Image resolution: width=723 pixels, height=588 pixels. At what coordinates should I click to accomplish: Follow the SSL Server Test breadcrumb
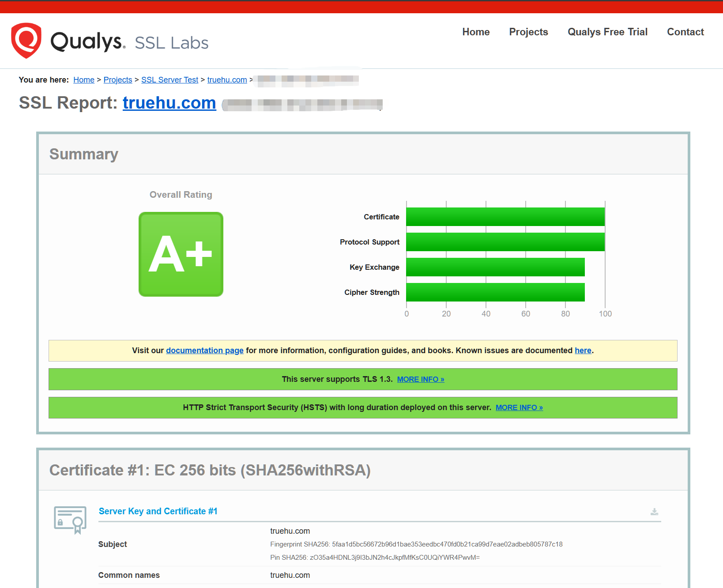[x=169, y=80]
